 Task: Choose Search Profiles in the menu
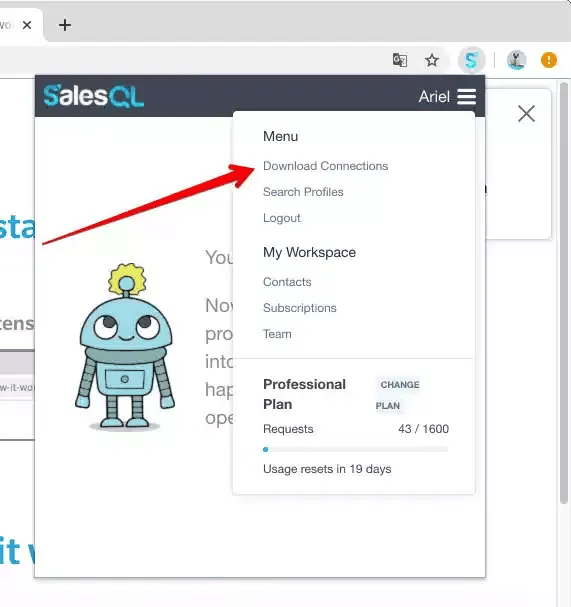[303, 192]
